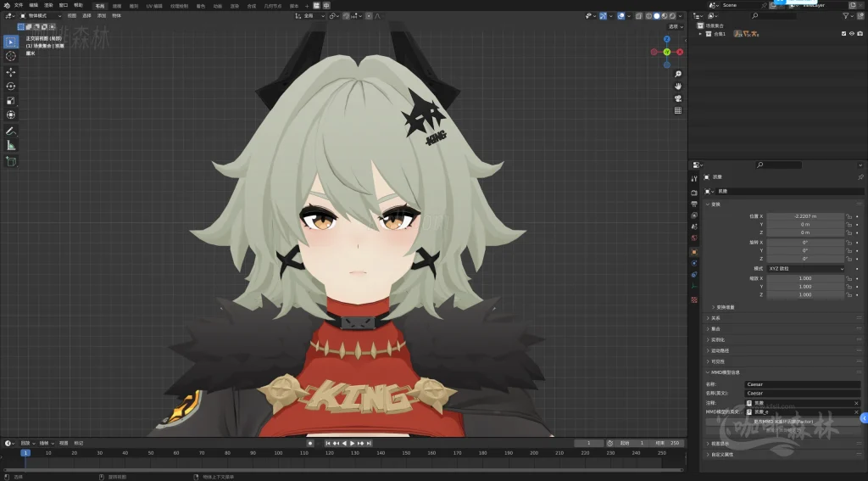The image size is (868, 481).
Task: Click the 名称 Caesar name field
Action: tap(803, 384)
